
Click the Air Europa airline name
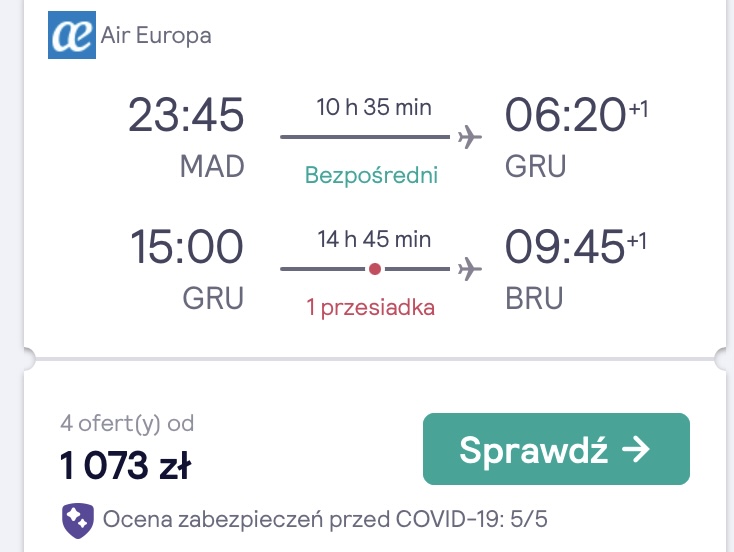156,36
